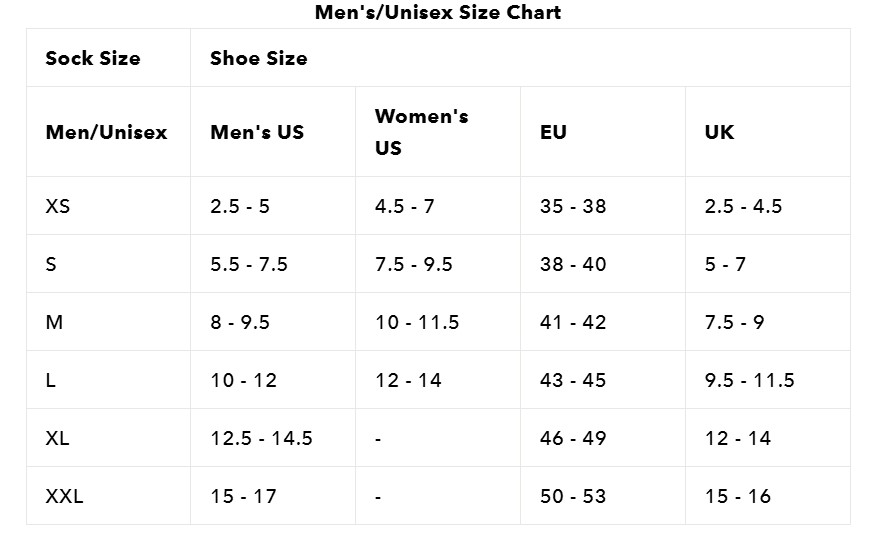Screen dimensions: 878x537
Task: Select the XXL sock size row label
Action: click(64, 496)
